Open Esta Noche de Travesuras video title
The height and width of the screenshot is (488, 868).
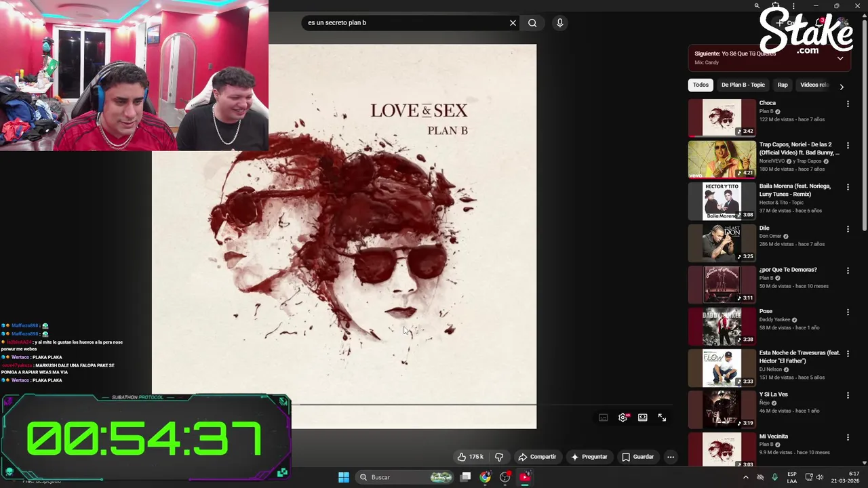(800, 357)
